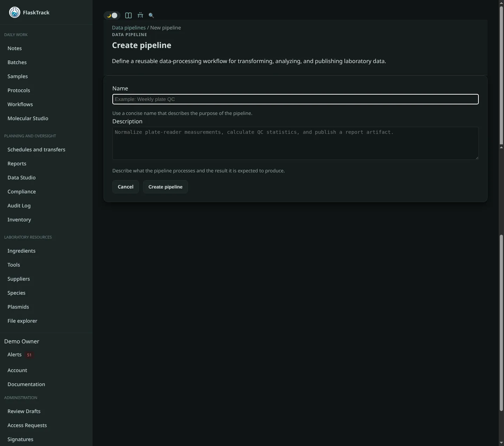Screen dimensions: 504x446
Task: Focus the pipeline Name input field
Action: [x=295, y=99]
